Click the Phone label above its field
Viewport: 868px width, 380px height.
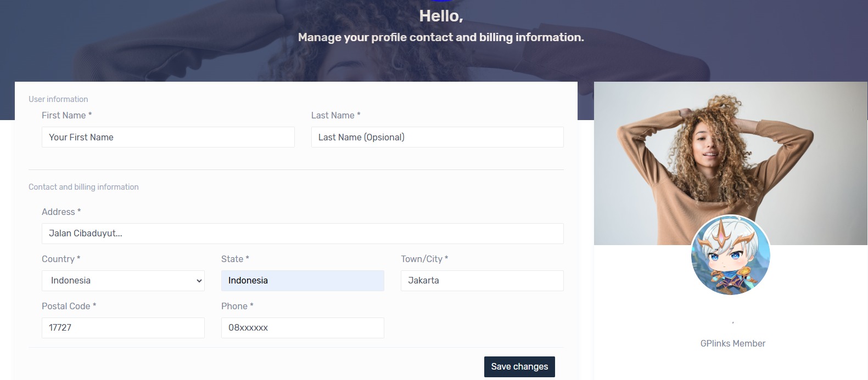236,306
